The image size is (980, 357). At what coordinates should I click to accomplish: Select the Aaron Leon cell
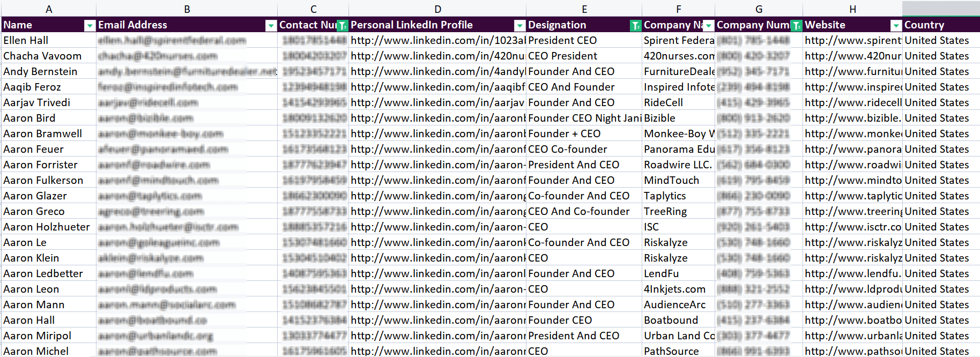49,289
